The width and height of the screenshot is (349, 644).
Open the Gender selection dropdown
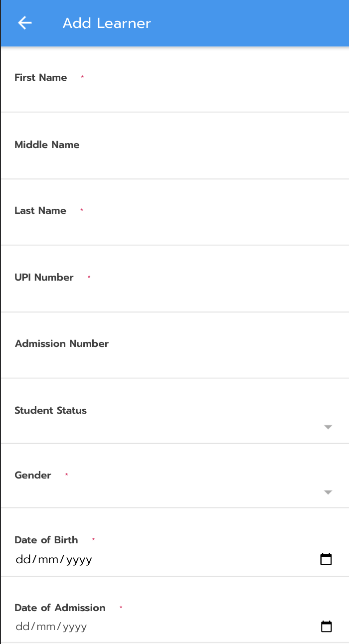[328, 492]
